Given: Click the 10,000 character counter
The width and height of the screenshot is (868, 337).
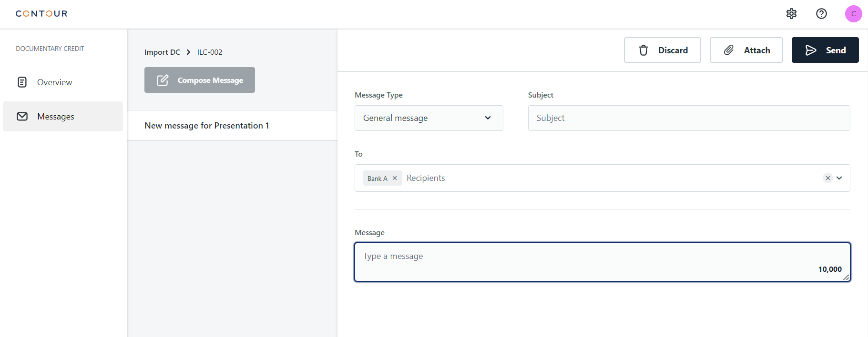Looking at the screenshot, I should (x=830, y=269).
